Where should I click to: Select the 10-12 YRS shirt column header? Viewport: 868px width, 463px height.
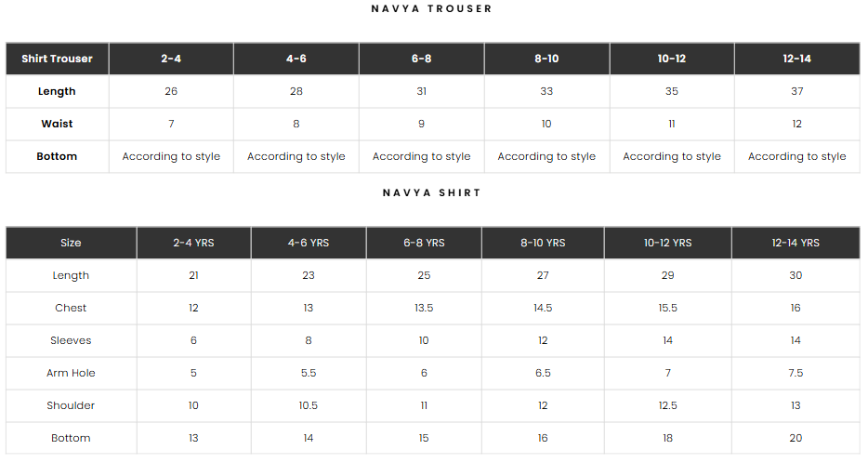667,243
